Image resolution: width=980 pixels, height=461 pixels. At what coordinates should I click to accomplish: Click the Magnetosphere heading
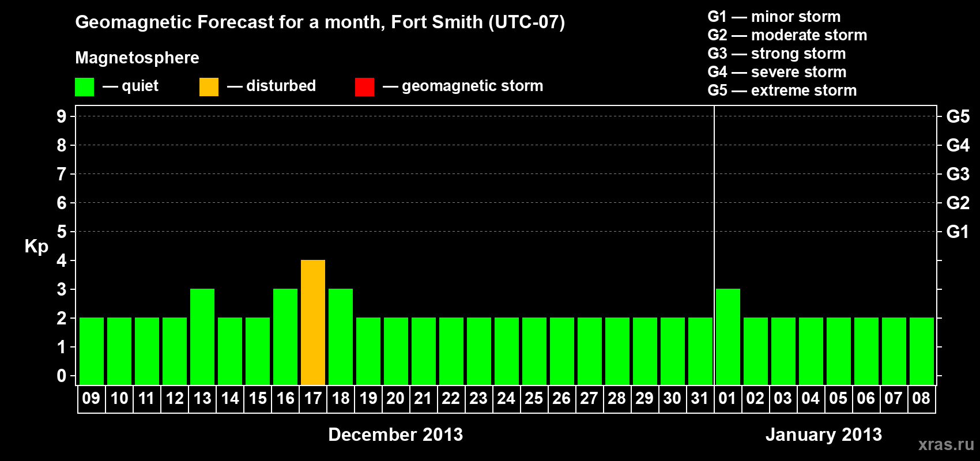click(137, 58)
